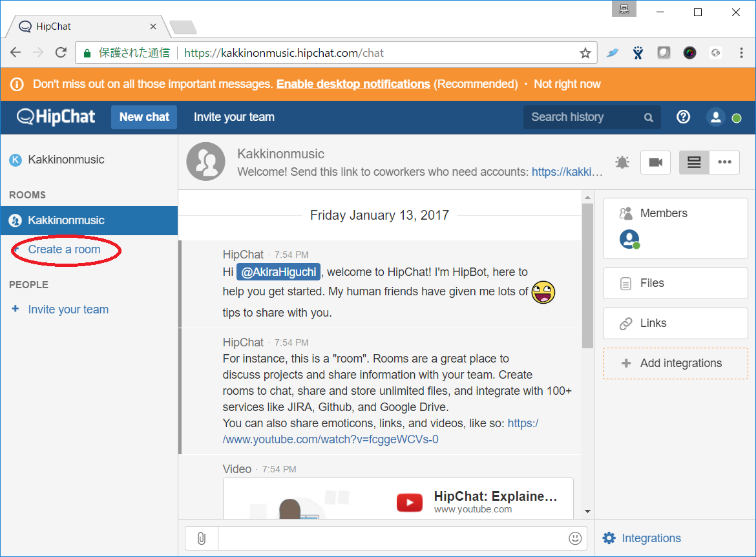Click the New chat button
Viewport: 756px width, 557px height.
pos(144,117)
